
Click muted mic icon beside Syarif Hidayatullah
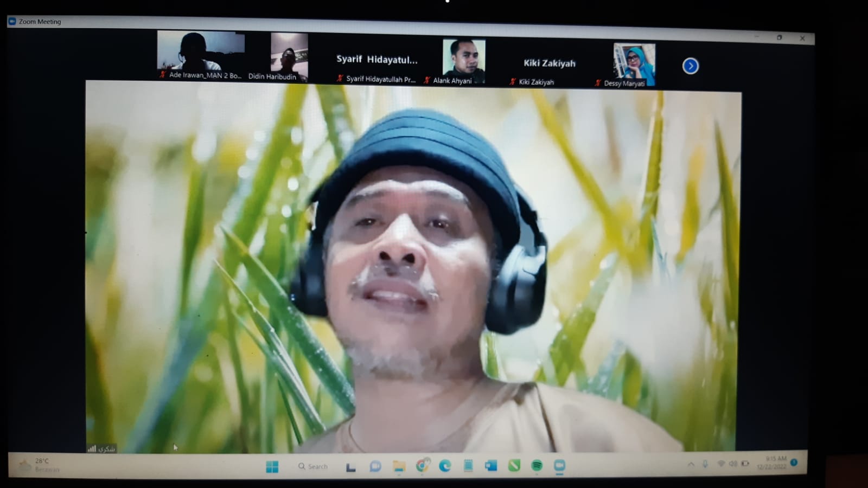pos(340,78)
